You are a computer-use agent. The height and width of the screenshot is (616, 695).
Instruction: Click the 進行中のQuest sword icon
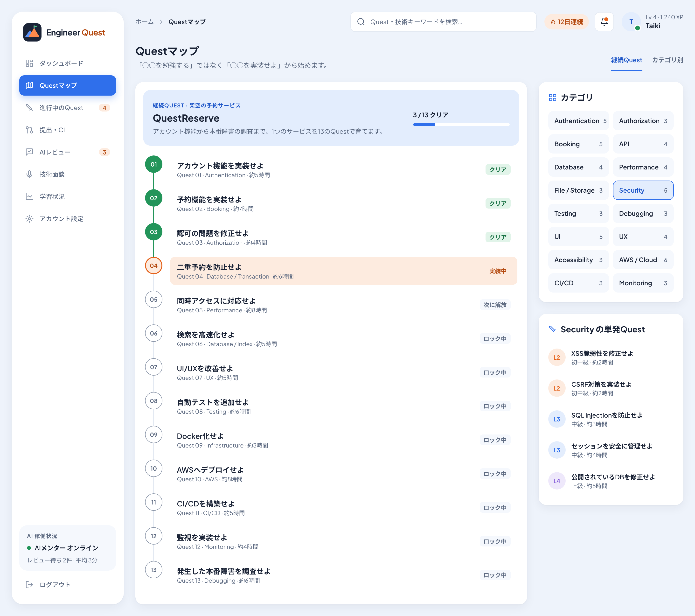coord(29,108)
